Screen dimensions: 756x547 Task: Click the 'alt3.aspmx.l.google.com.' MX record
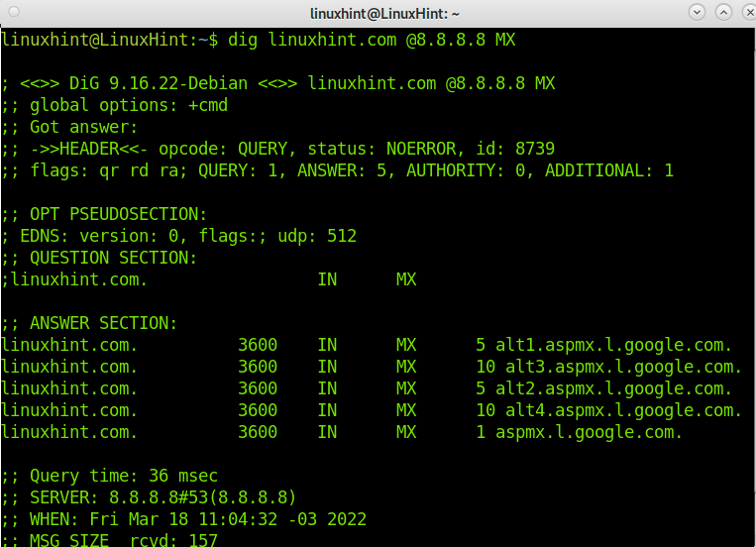coord(623,367)
